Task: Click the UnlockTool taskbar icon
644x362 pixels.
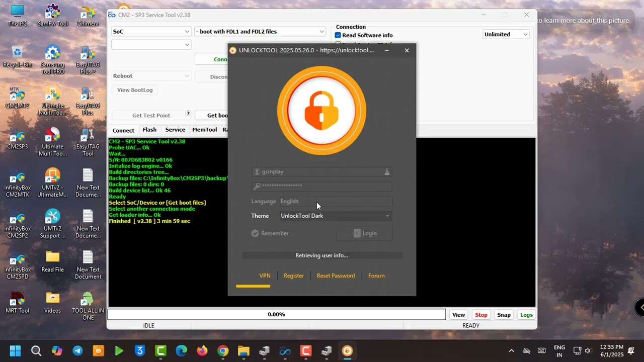Action: [347, 351]
